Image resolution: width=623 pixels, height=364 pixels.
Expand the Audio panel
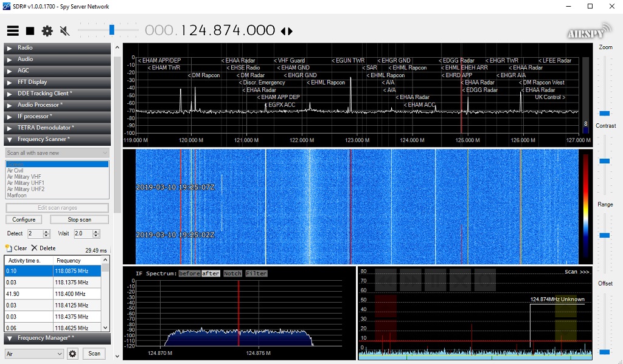pos(57,59)
